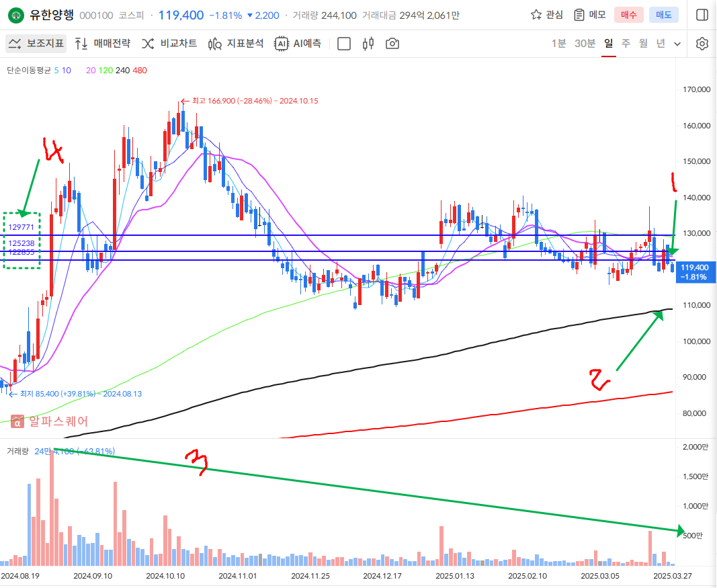Change the candlestick chart type icon
The image size is (717, 588).
(x=368, y=44)
